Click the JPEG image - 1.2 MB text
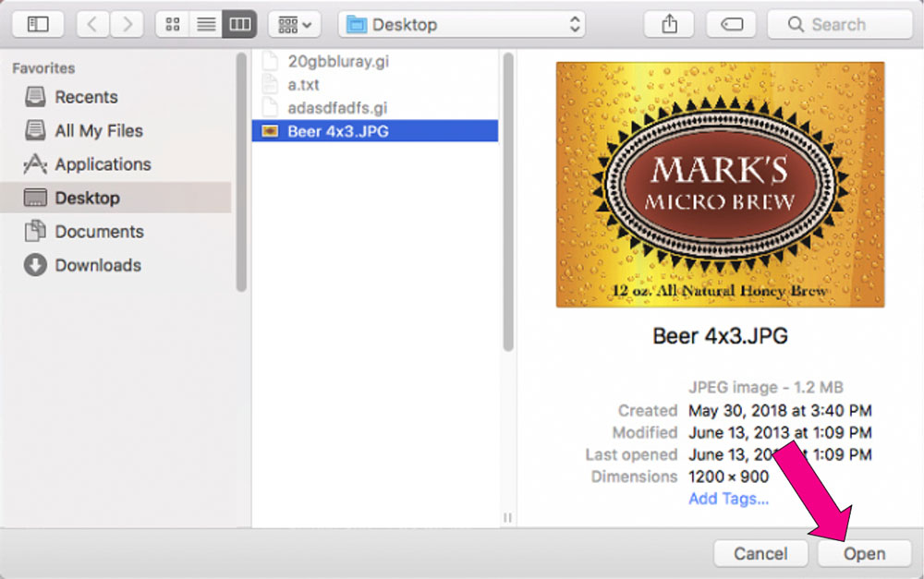This screenshot has height=579, width=924. (x=765, y=387)
